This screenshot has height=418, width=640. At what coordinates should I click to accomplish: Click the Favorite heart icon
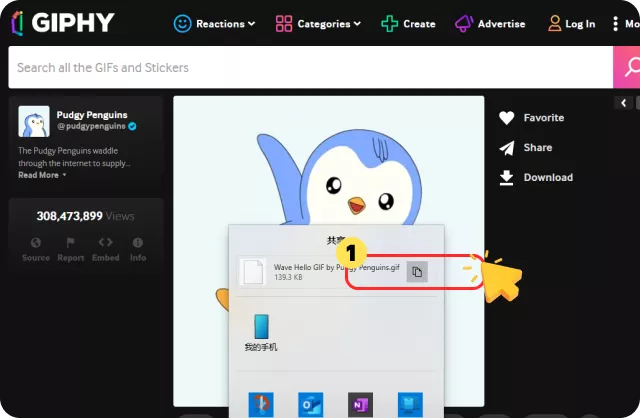507,118
